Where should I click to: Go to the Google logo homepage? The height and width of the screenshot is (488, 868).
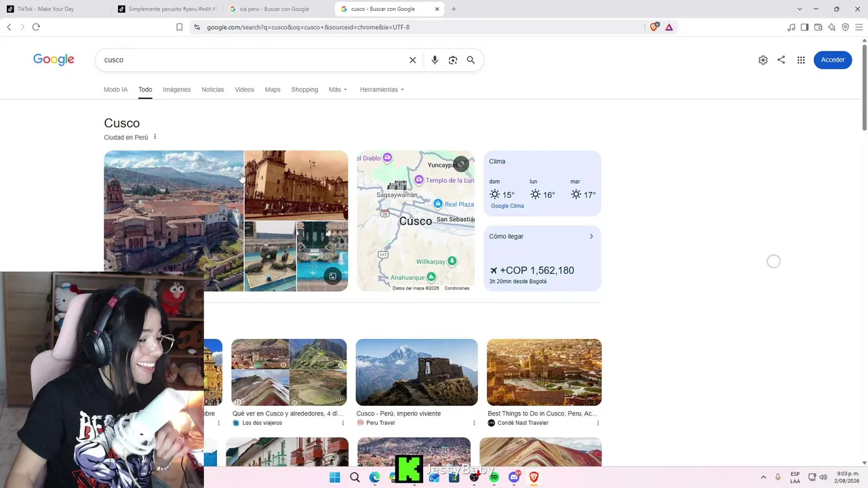coord(54,60)
